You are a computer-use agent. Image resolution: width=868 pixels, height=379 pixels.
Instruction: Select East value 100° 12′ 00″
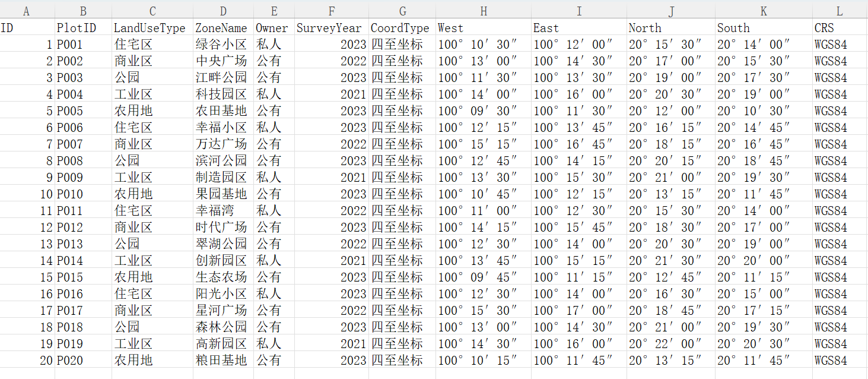tap(579, 44)
